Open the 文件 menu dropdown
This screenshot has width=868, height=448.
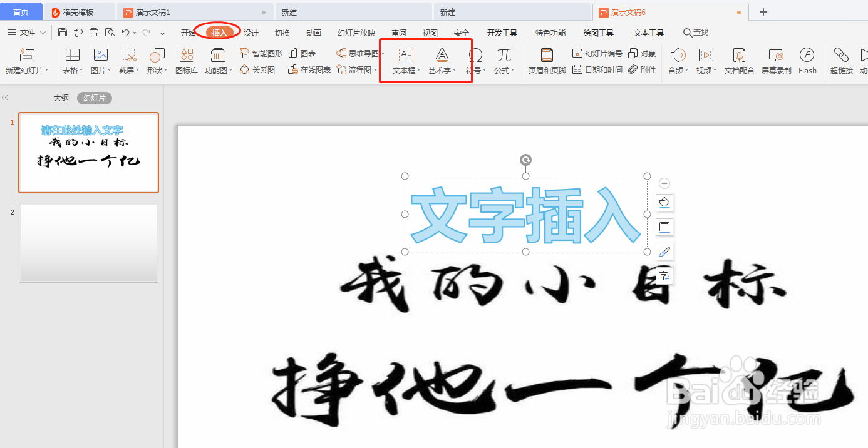coord(26,32)
